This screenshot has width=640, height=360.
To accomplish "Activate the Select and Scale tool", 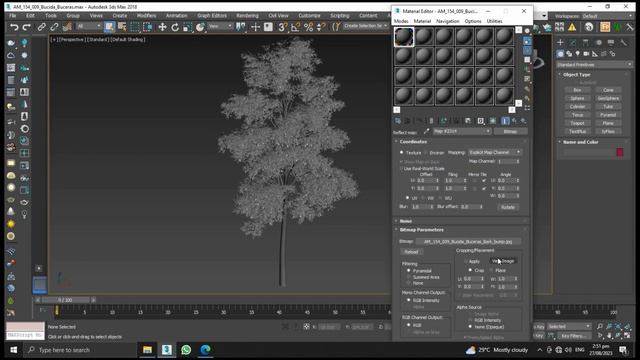I will pos(187,27).
